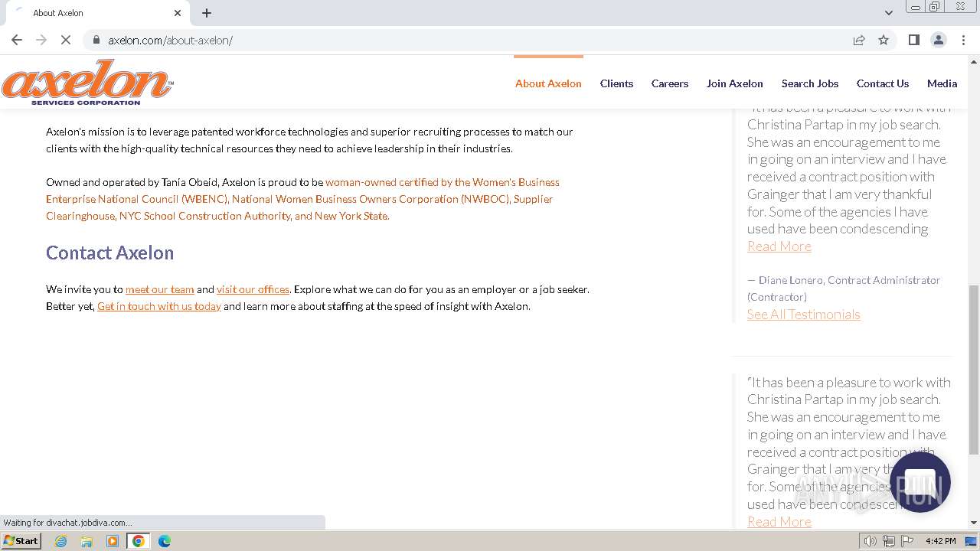Share this page from the address bar
Image resolution: width=980 pixels, height=551 pixels.
coord(859,40)
